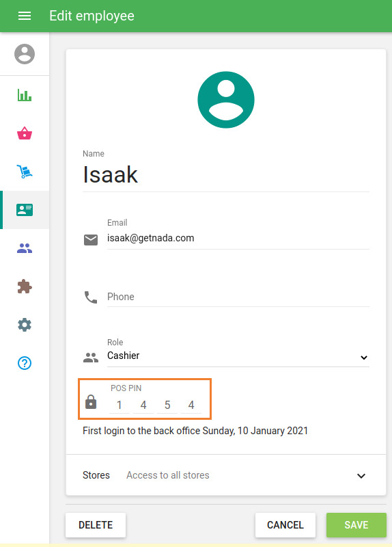Click the Role dropdown arrow

pyautogui.click(x=364, y=358)
